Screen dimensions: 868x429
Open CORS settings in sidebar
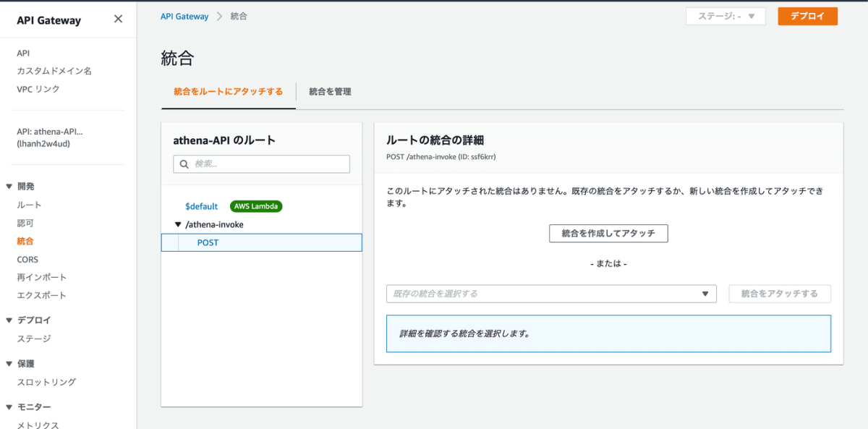[x=27, y=259]
